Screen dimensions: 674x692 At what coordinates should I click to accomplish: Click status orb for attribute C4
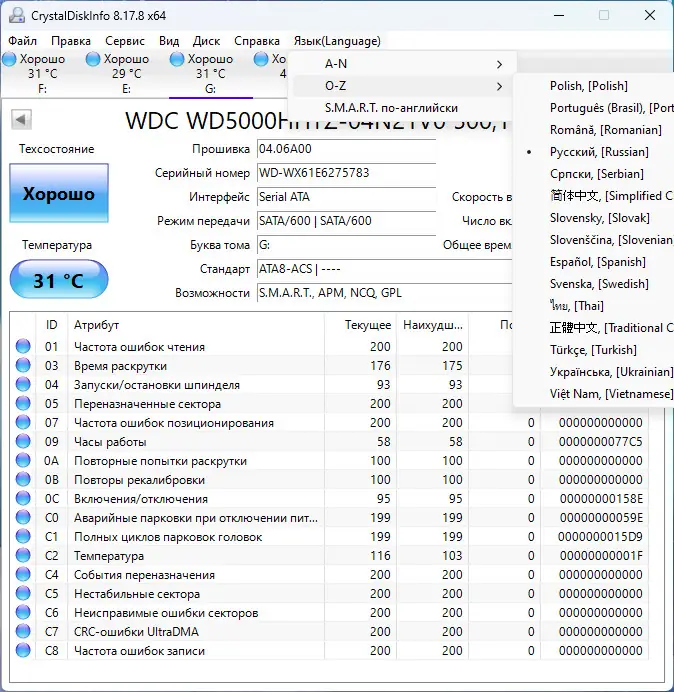pos(23,574)
